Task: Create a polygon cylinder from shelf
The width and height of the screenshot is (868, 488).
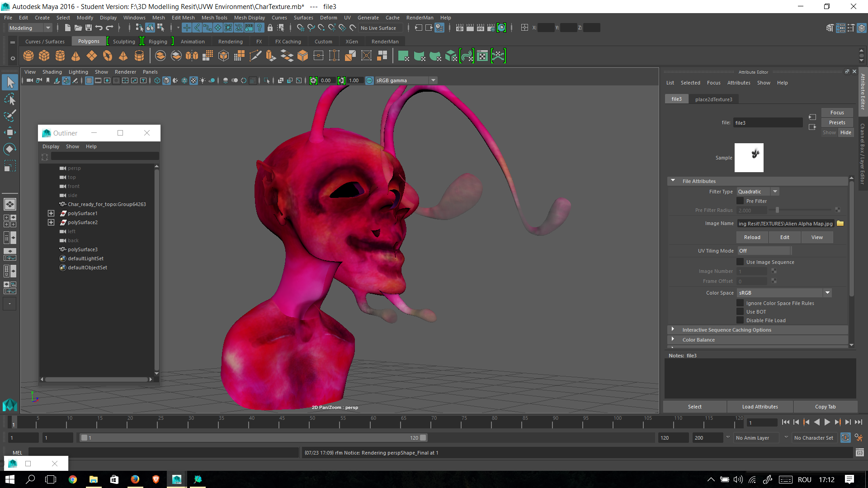Action: click(60, 56)
